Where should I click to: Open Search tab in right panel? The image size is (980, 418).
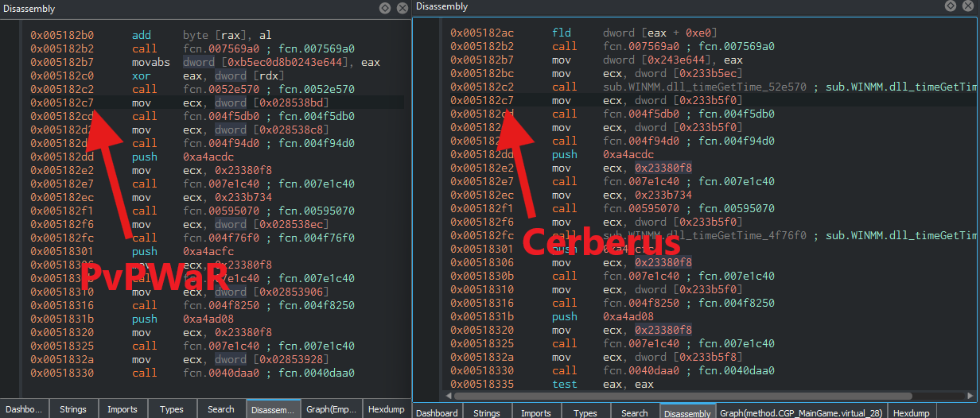tap(635, 413)
